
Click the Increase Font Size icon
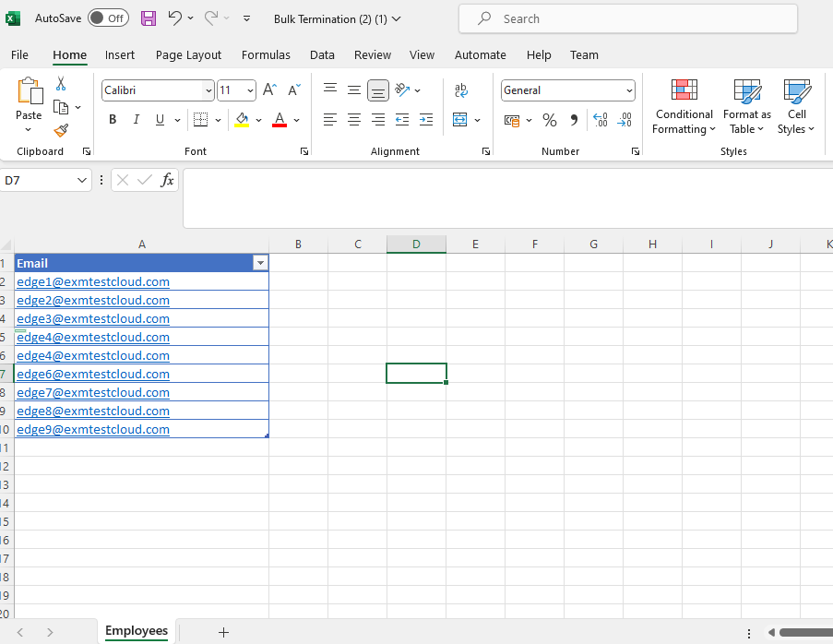tap(269, 90)
